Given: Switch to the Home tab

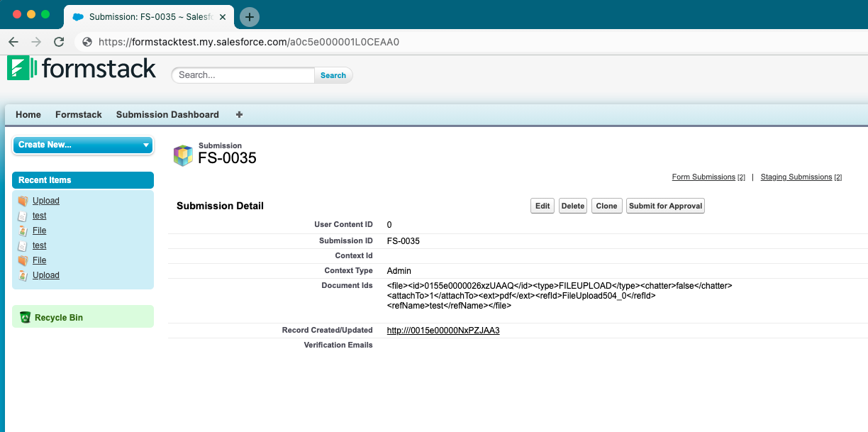Looking at the screenshot, I should 28,114.
